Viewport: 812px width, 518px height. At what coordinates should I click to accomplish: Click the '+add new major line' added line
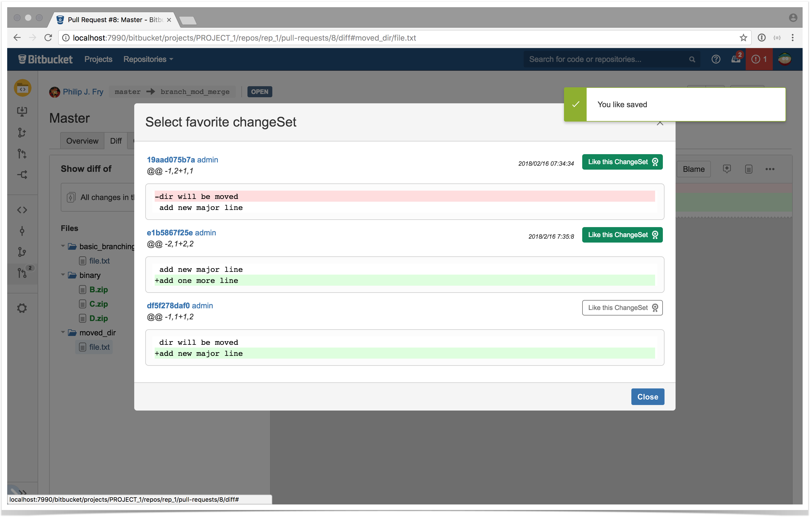pos(405,353)
